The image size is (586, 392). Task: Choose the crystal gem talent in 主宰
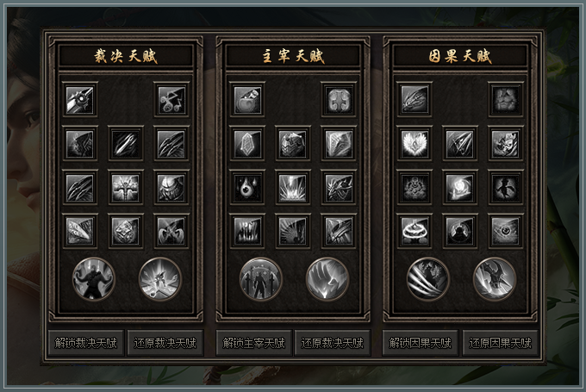247,144
